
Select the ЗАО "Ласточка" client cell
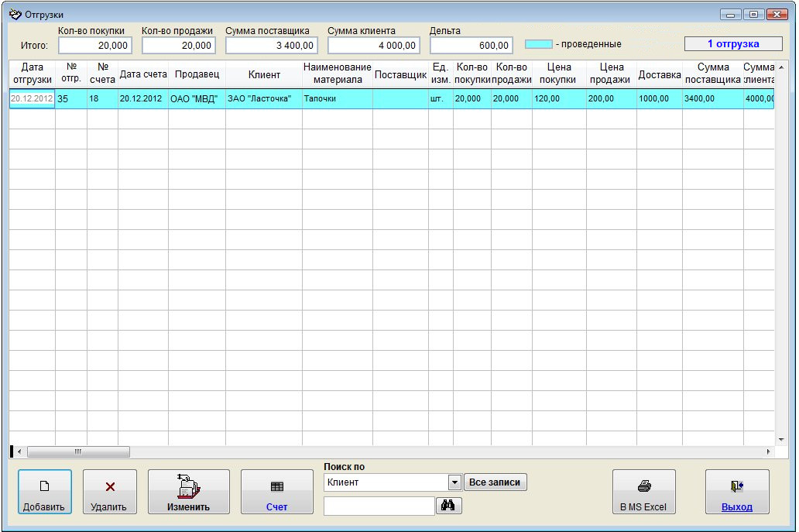coord(263,99)
